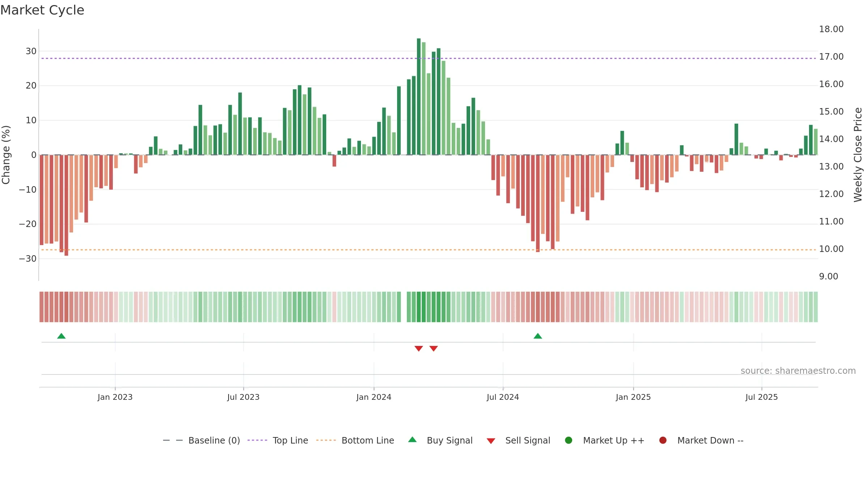Click the 9.00 price axis value
868x488 pixels.
[829, 277]
